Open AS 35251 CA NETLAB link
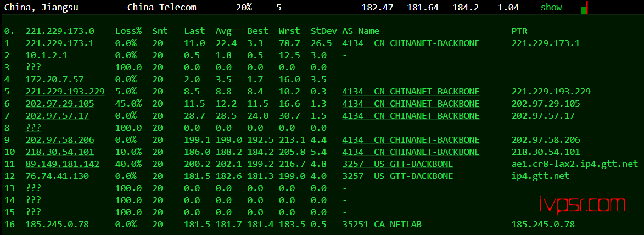644x235 pixels. (x=382, y=225)
